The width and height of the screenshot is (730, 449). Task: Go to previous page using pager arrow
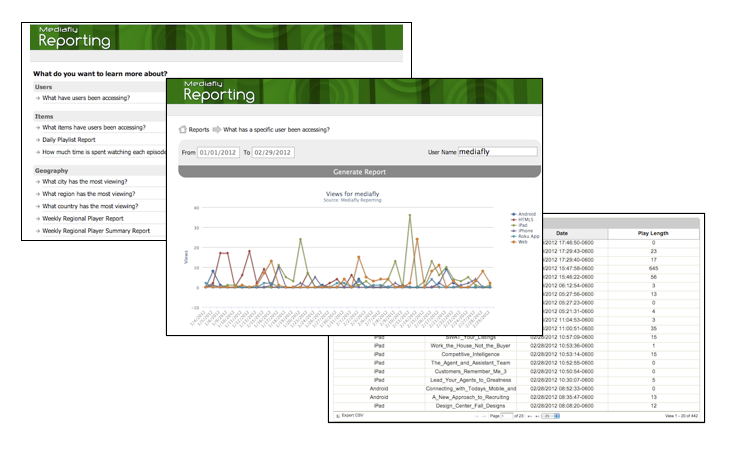click(484, 416)
